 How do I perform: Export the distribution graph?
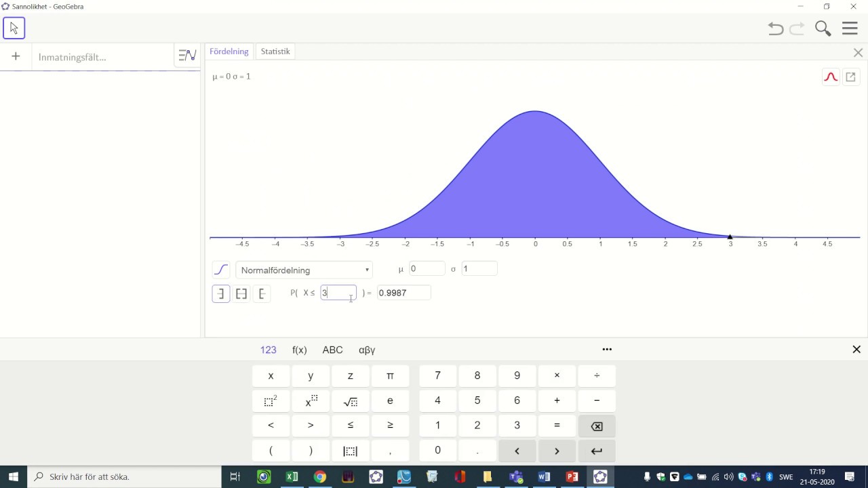coord(850,77)
